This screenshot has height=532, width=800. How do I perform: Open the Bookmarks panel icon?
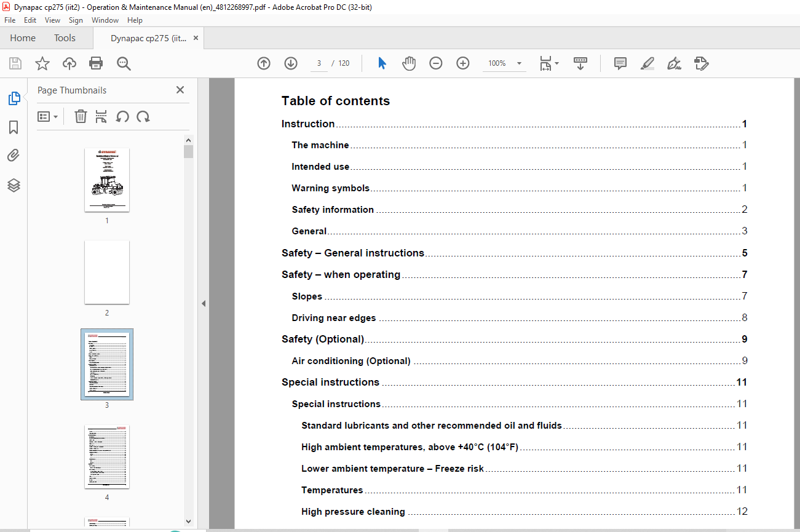point(14,127)
